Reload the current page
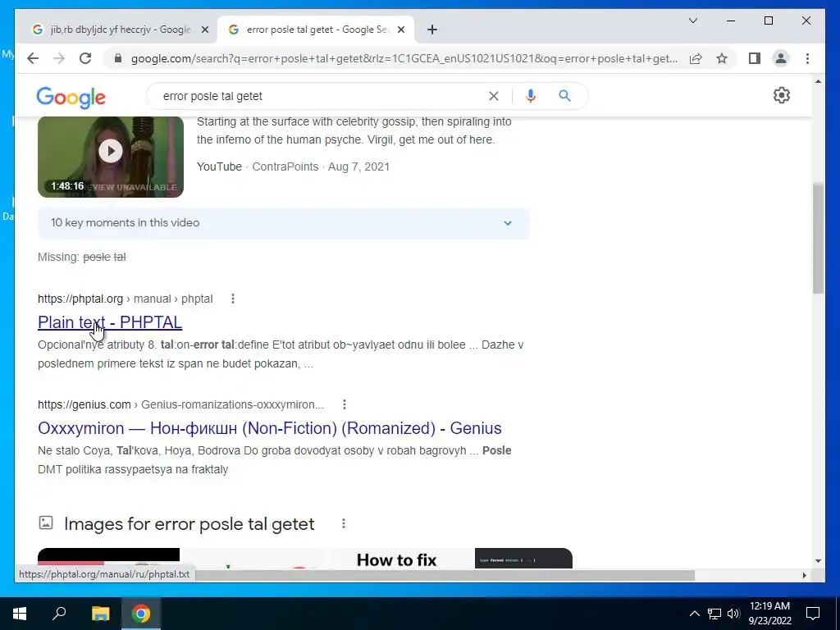The image size is (840, 630). coord(85,58)
